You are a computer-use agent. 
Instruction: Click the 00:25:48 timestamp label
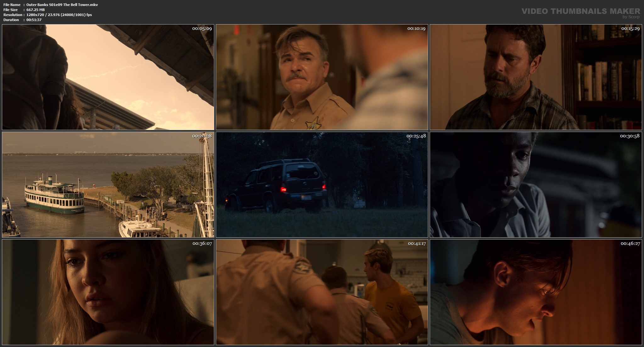pyautogui.click(x=416, y=136)
